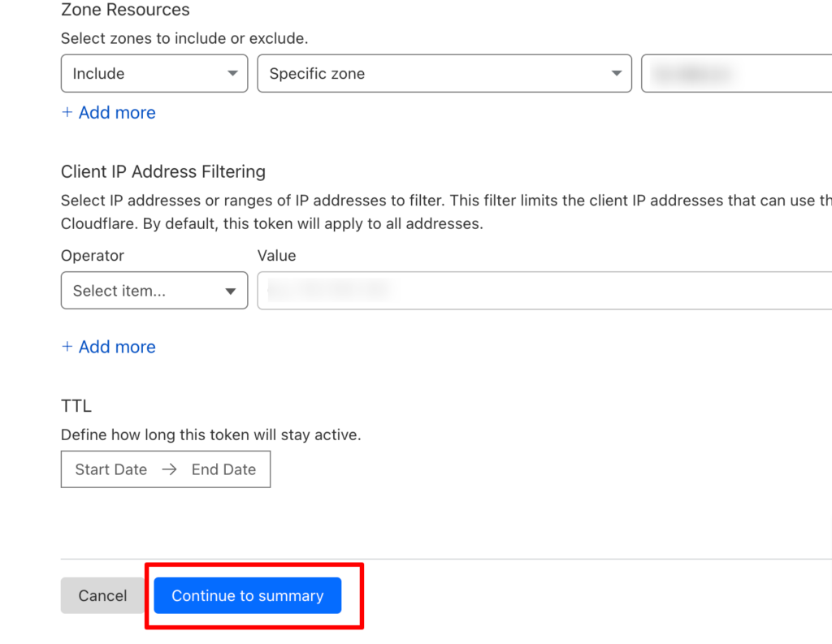Select the Zone Resources heading text
The height and width of the screenshot is (644, 832).
coord(125,10)
